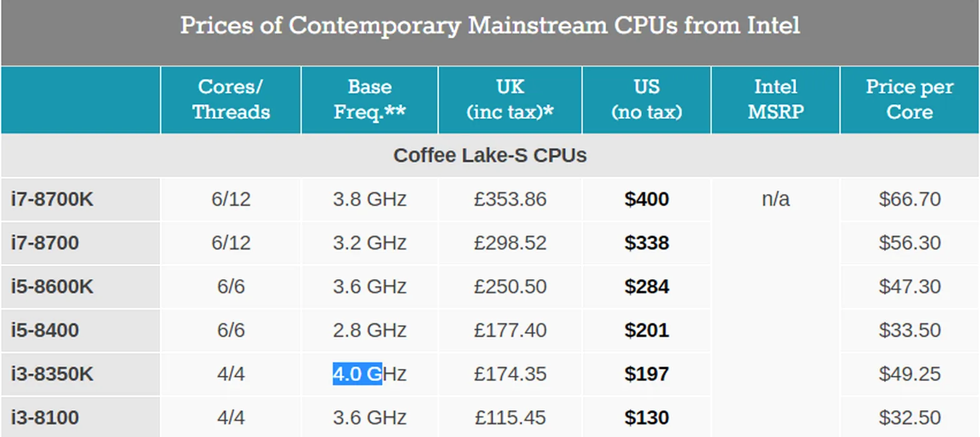Select the UK (inc tax)* column header
This screenshot has width=980, height=437.
click(510, 100)
